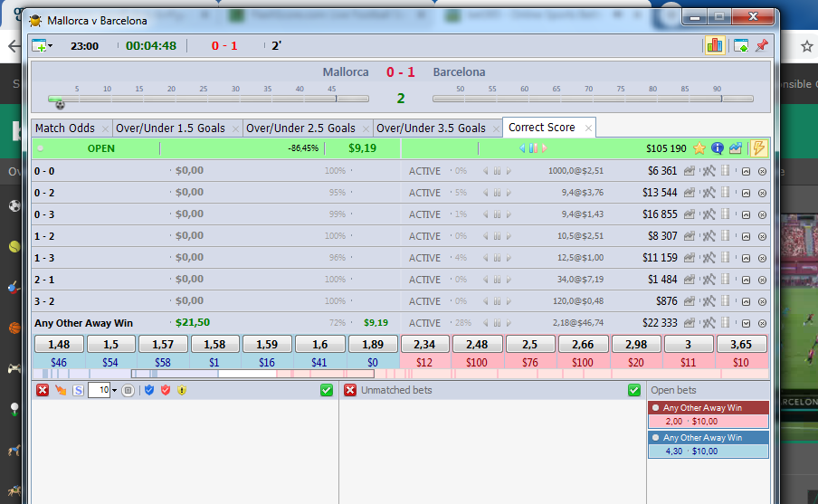Toggle the green checkmark right of Unmatched bets
The height and width of the screenshot is (504, 818).
point(634,390)
